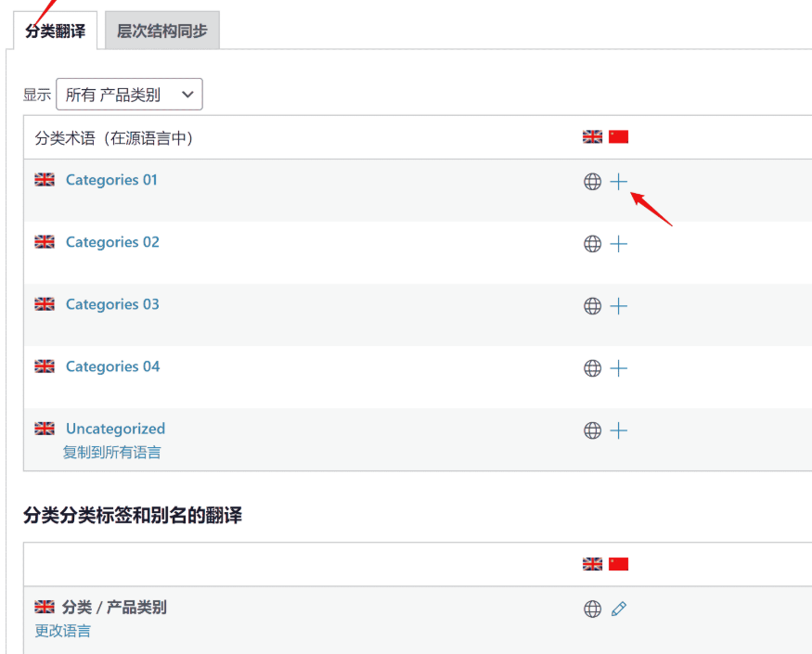Click China flag in lower table header

coord(618,564)
